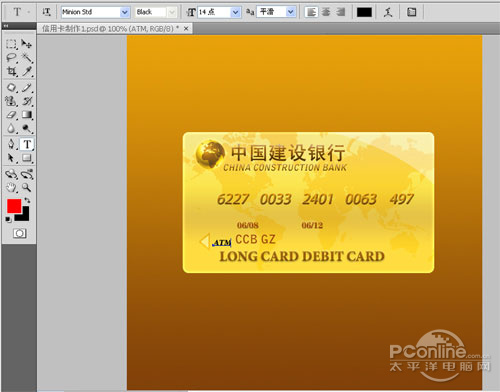500x392 pixels.
Task: Toggle right text alignment
Action: click(340, 12)
